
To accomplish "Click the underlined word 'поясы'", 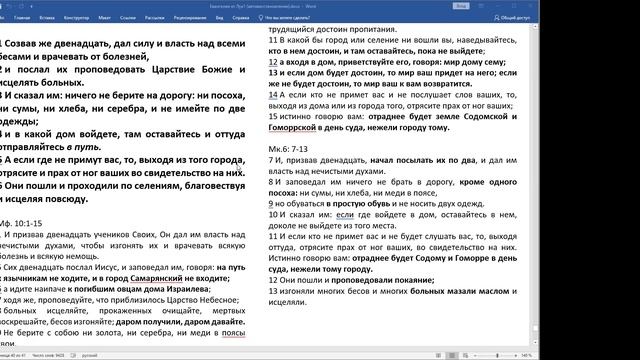I will coord(233,333).
